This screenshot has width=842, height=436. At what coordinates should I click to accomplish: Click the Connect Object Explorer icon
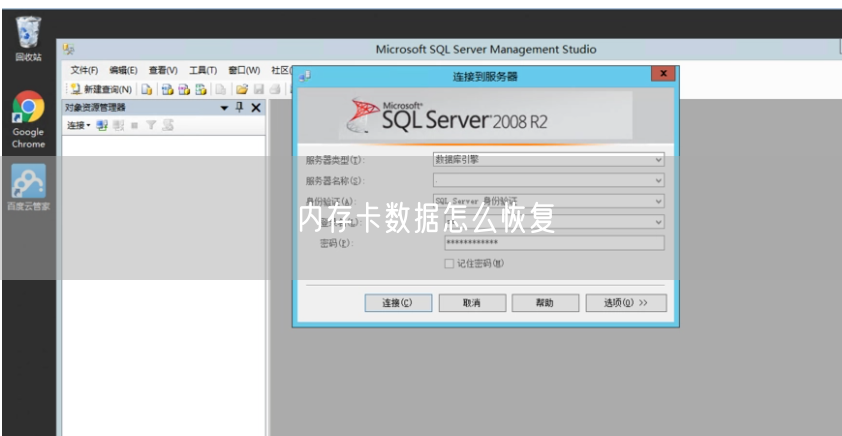click(102, 125)
